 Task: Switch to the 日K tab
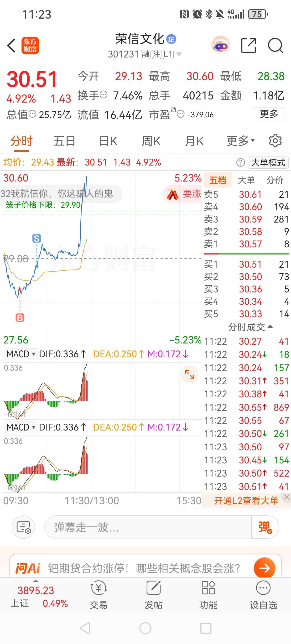click(x=108, y=141)
